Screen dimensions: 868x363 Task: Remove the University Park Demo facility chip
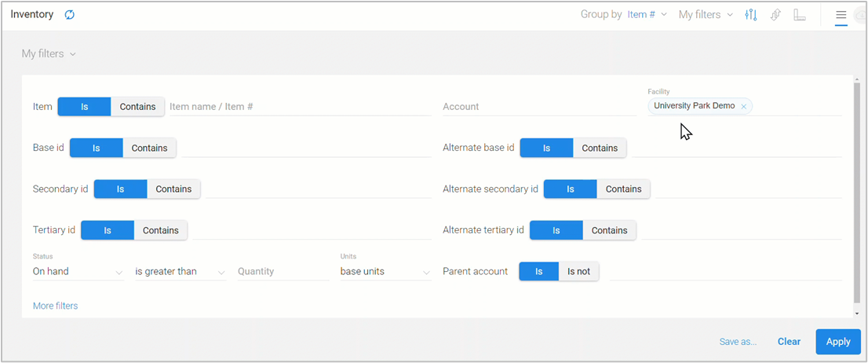[x=743, y=106]
